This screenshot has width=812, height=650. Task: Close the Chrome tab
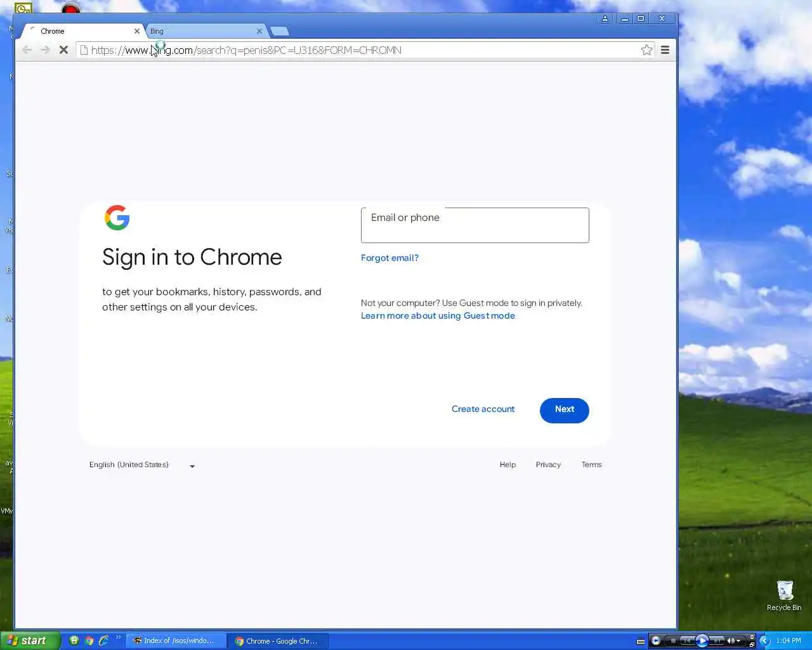(x=136, y=31)
